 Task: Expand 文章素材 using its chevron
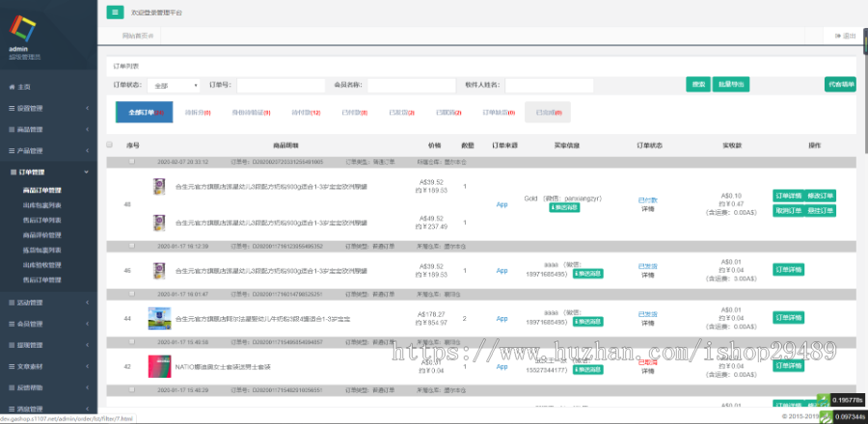click(87, 366)
